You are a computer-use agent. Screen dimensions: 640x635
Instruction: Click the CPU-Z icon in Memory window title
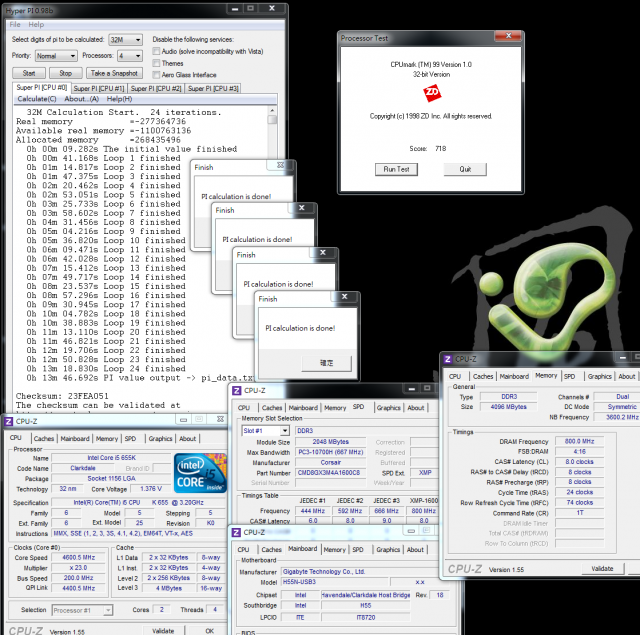pyautogui.click(x=447, y=359)
